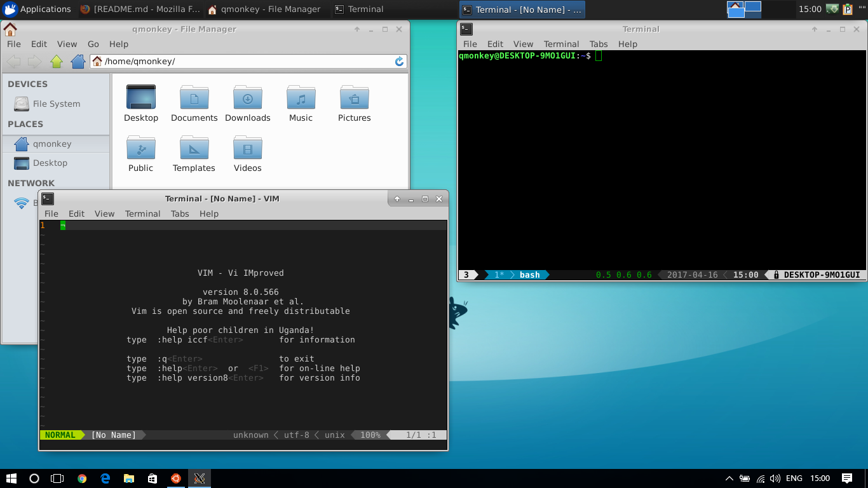Reload the File Manager location
The width and height of the screenshot is (868, 488).
(x=400, y=62)
